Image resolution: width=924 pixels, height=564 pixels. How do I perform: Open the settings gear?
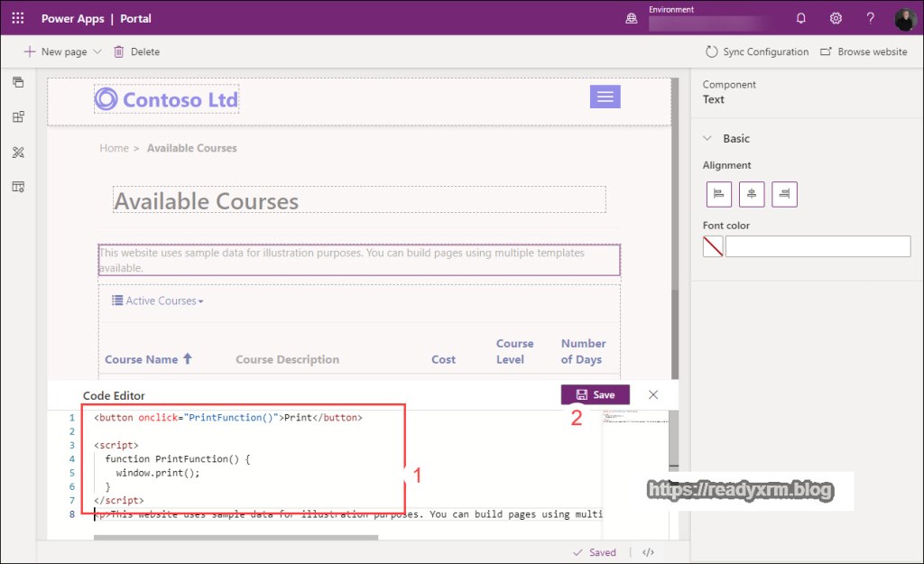(x=836, y=18)
